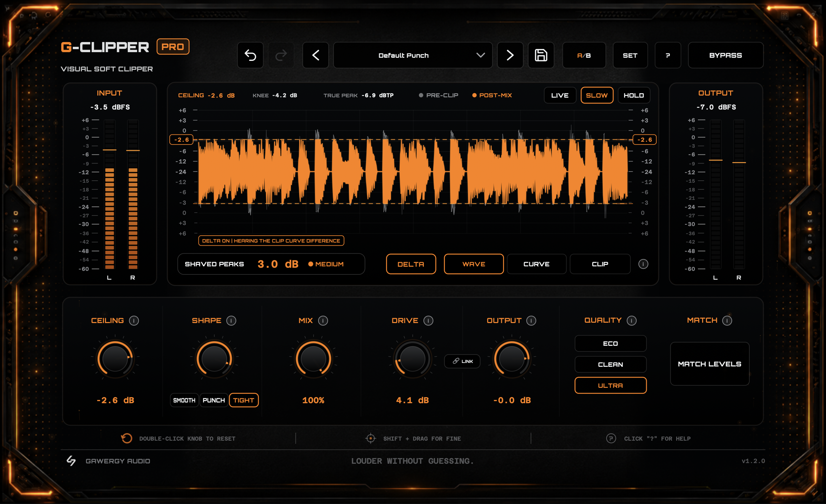
Task: Click the Drive value 4.1 dB
Action: tap(413, 400)
